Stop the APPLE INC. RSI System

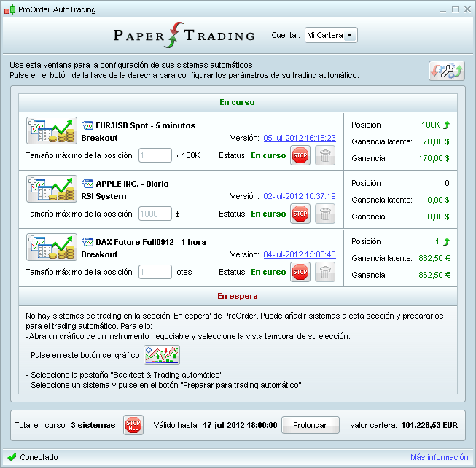pyautogui.click(x=300, y=214)
